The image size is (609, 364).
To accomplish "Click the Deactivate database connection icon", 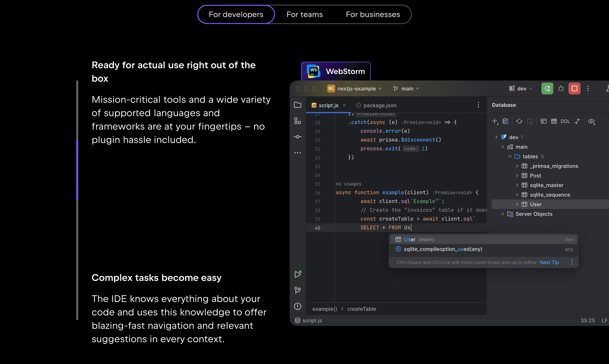I will pyautogui.click(x=530, y=121).
